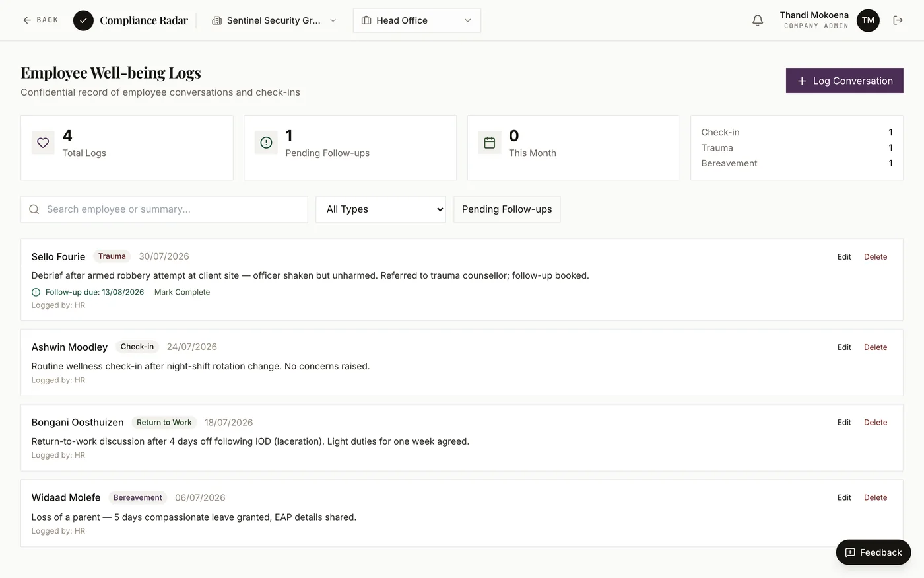Click the Employee Well-being Logs heading

coord(111,73)
